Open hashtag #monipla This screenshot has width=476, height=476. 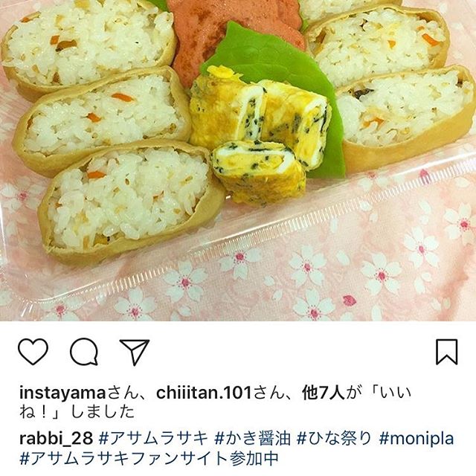[416, 439]
